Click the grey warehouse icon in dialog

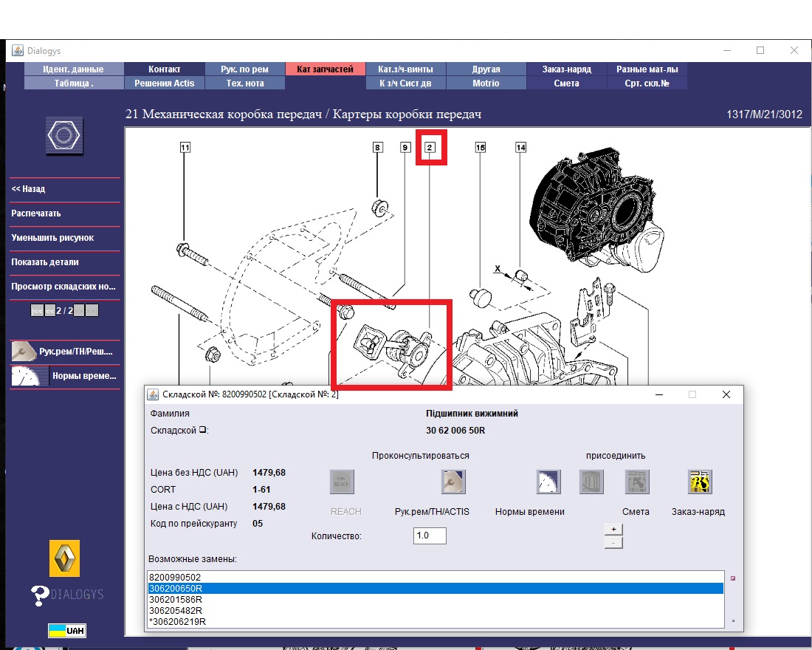pyautogui.click(x=591, y=482)
